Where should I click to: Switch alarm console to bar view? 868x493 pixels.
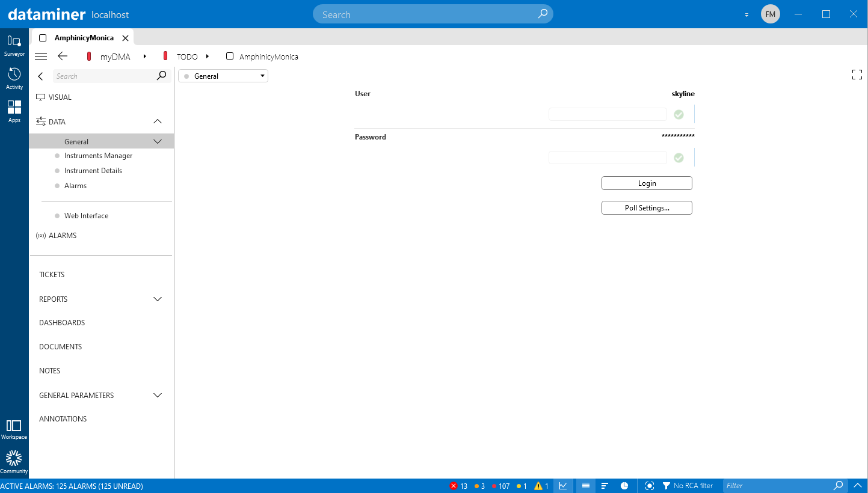pyautogui.click(x=605, y=486)
